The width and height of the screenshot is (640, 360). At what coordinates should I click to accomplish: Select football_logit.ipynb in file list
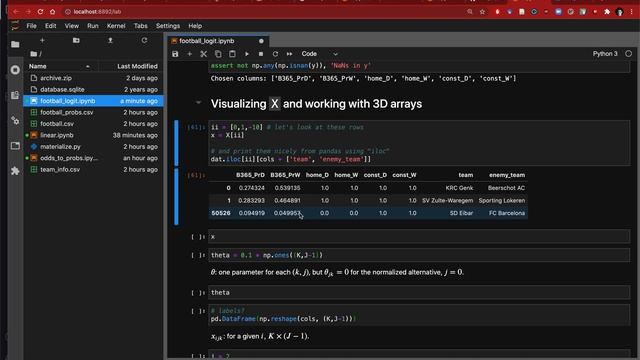tap(93, 101)
